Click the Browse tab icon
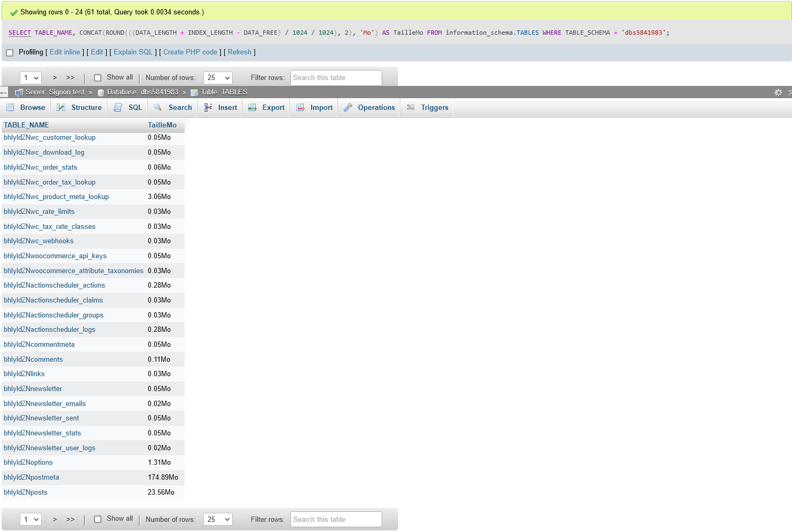792x532 pixels. [10, 107]
